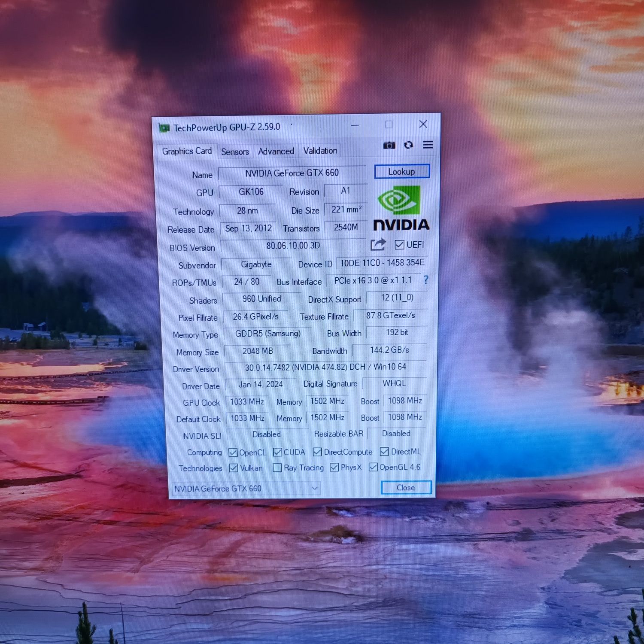Click the Bus Interface question mark
644x644 pixels.
pos(425,280)
